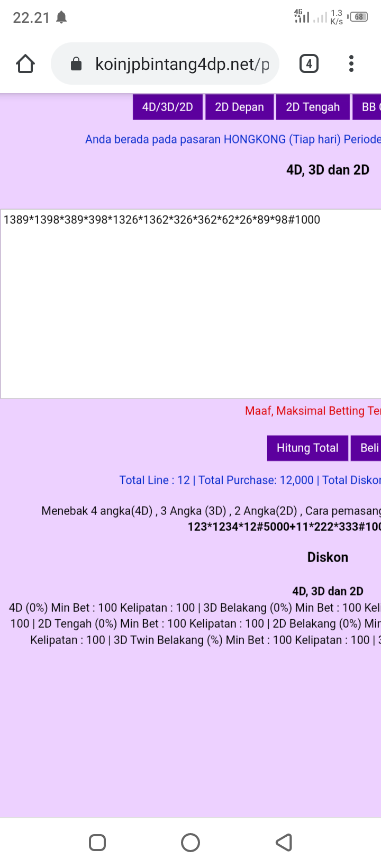Switch to the 2D Depan tab

click(x=239, y=107)
